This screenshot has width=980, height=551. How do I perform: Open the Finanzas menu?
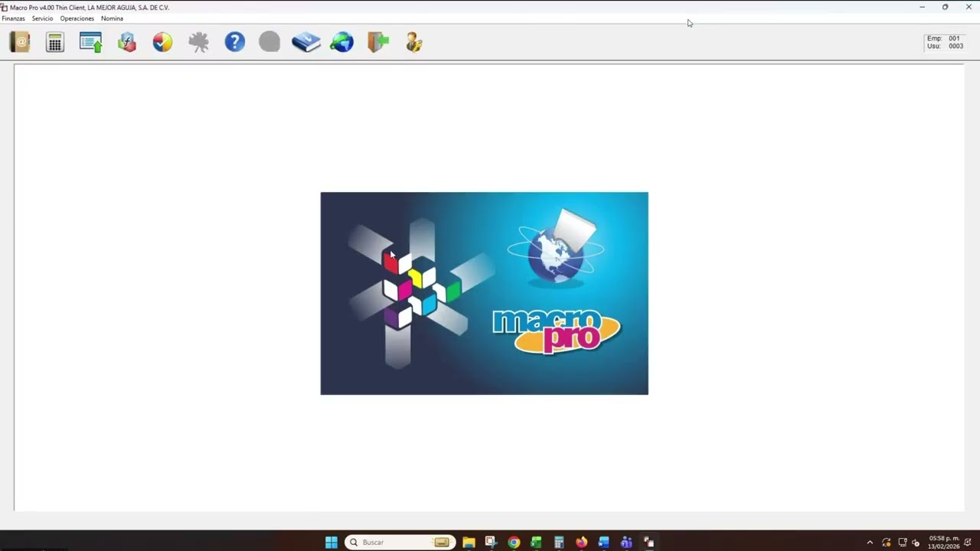13,18
